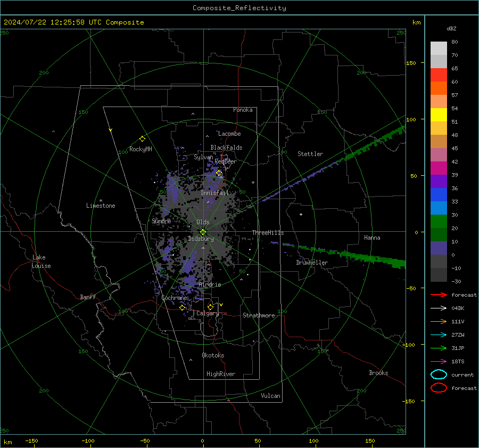This screenshot has height=448, width=479.
Task: Click the white asterisk above Limestone
Action: [x=101, y=201]
